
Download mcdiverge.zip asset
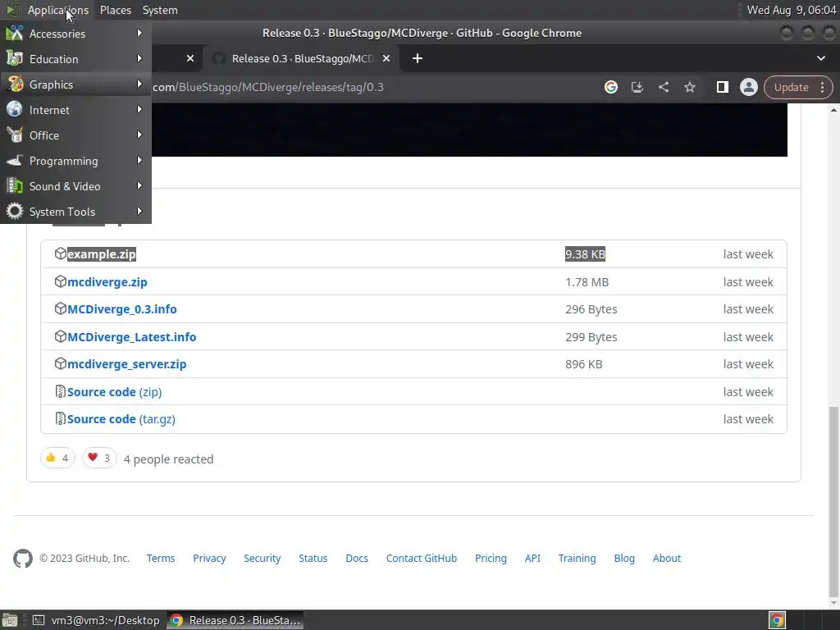(x=107, y=282)
